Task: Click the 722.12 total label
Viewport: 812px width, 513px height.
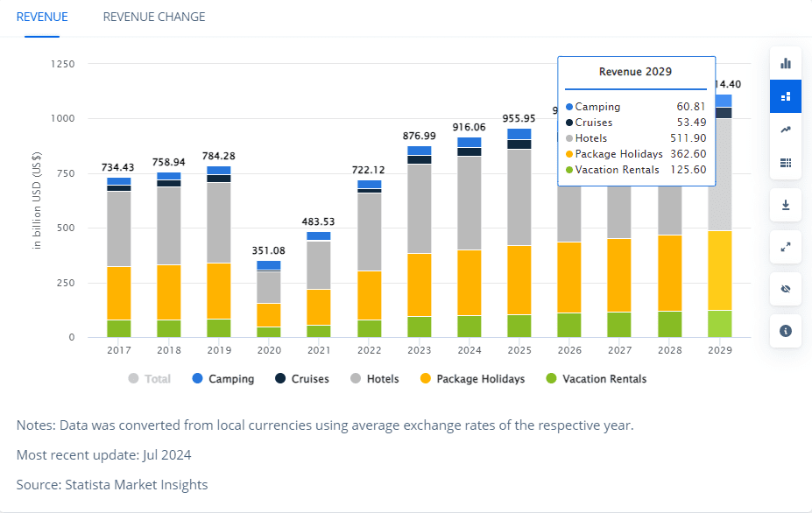Action: click(368, 170)
